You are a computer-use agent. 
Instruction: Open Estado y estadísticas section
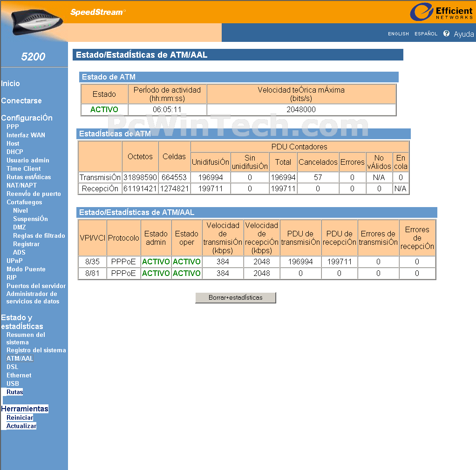click(22, 322)
